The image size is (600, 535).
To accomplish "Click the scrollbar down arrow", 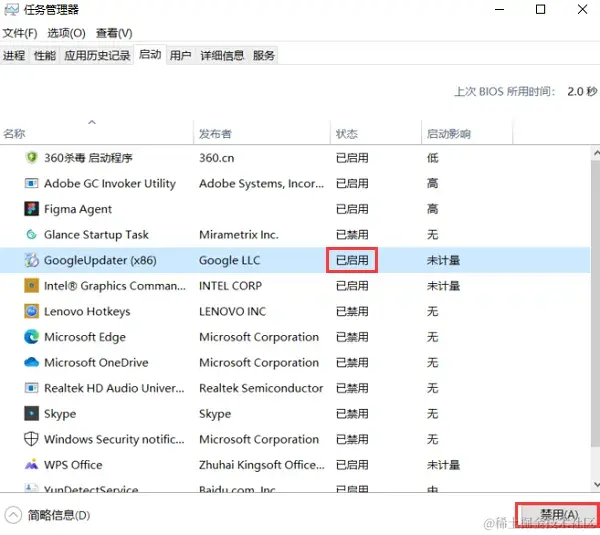I will click(596, 484).
